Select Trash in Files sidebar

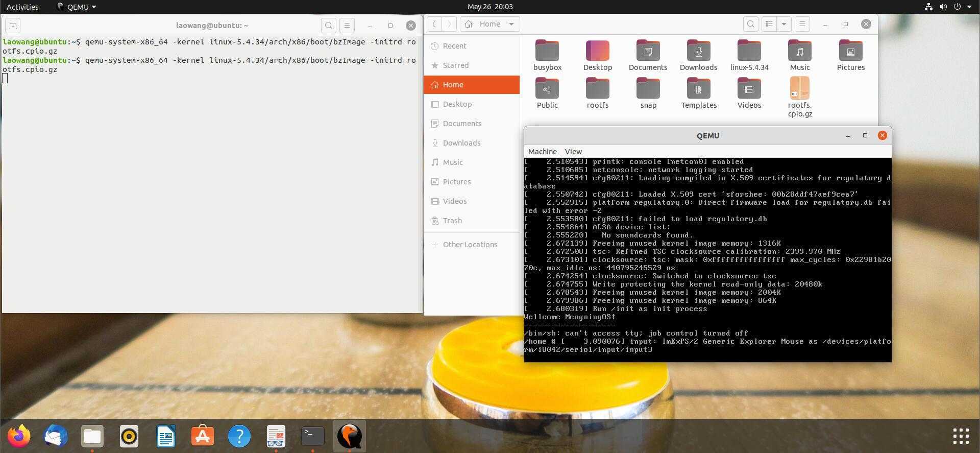click(x=472, y=221)
